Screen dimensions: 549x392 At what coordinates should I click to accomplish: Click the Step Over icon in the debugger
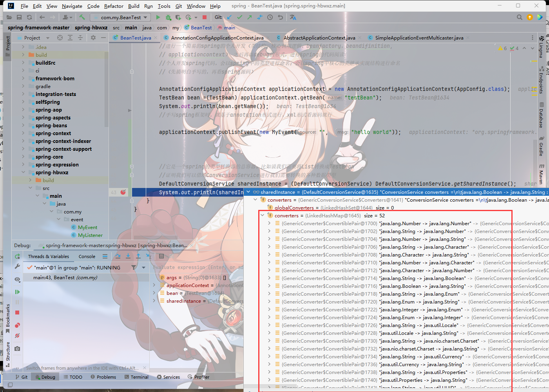[118, 256]
